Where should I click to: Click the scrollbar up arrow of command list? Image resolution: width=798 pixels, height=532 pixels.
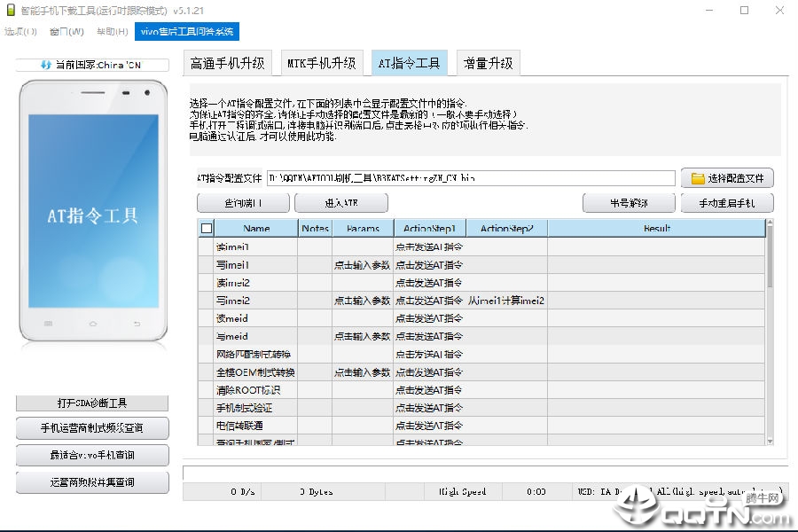(770, 223)
